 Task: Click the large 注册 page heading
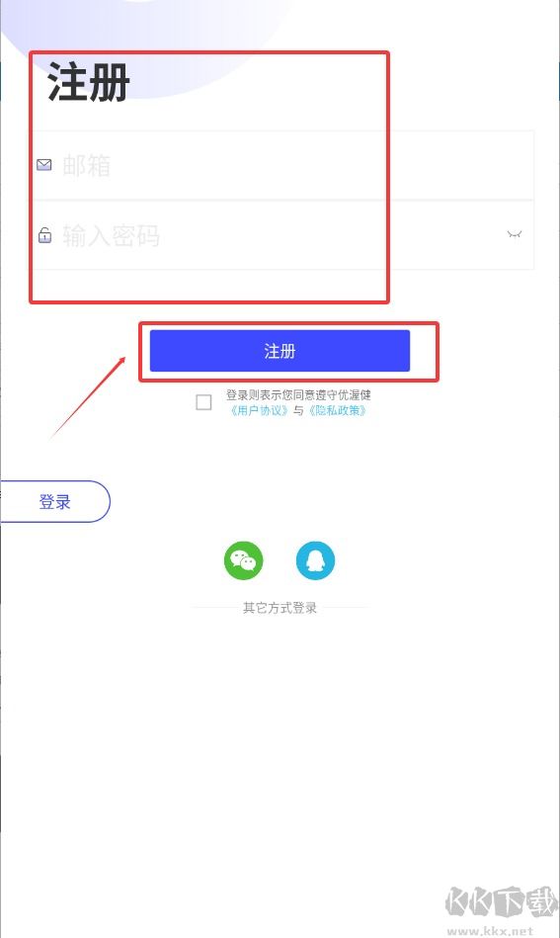tap(89, 82)
